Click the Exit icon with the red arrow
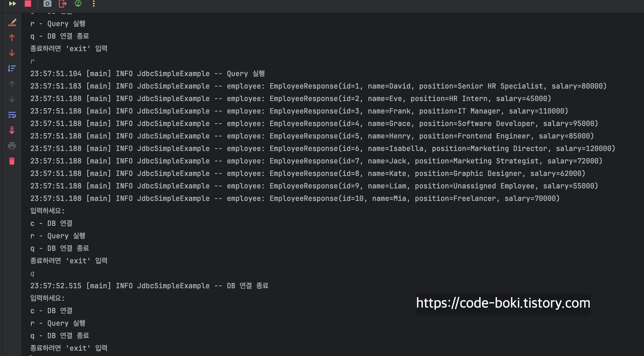This screenshot has height=356, width=644. coord(63,4)
